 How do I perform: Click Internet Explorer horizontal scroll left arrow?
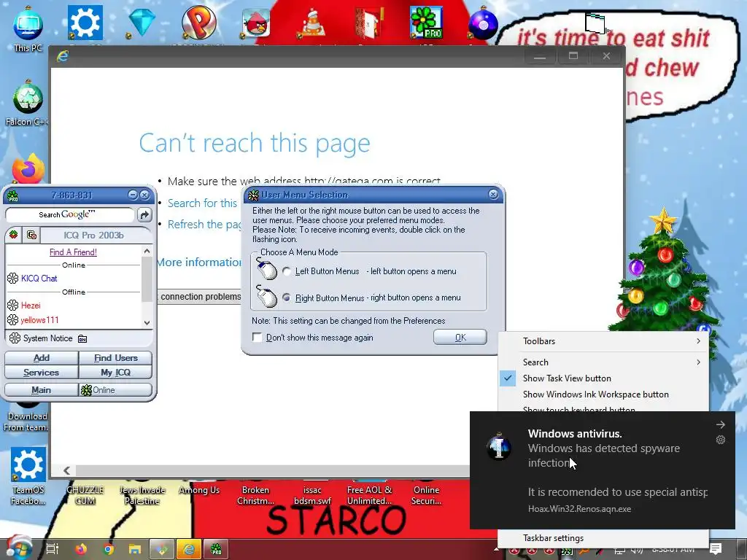click(x=66, y=470)
